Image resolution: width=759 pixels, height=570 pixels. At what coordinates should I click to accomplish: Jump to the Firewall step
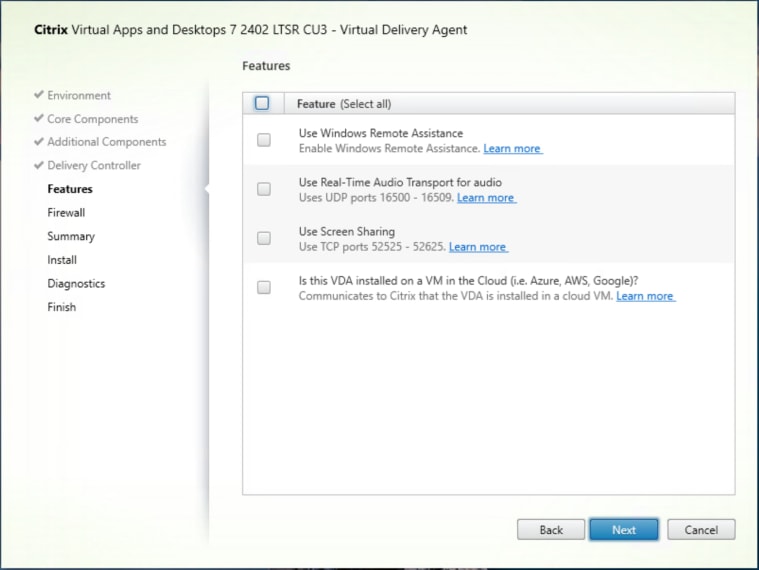click(x=66, y=213)
